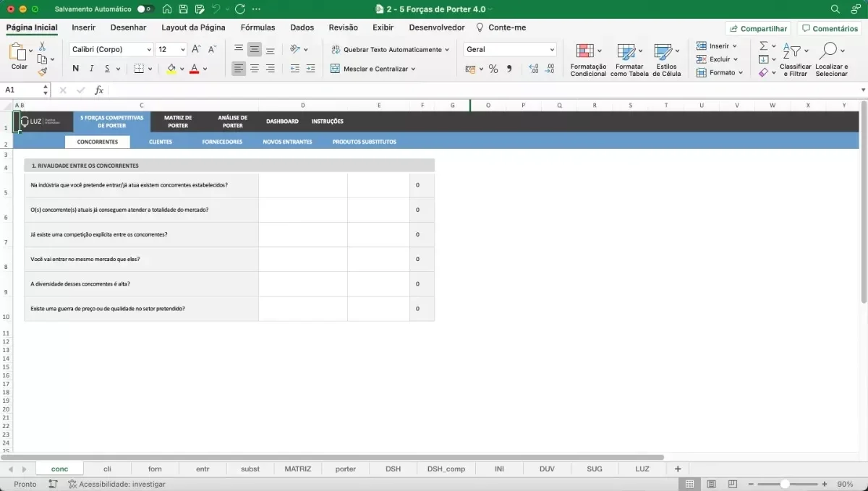
Task: Toggle bold formatting with the N button
Action: 75,69
